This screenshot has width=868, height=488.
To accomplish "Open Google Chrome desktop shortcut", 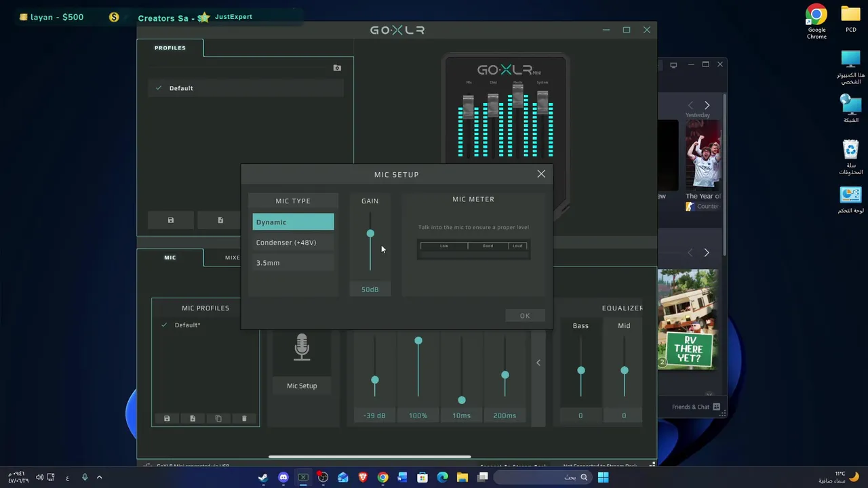I will (x=816, y=22).
